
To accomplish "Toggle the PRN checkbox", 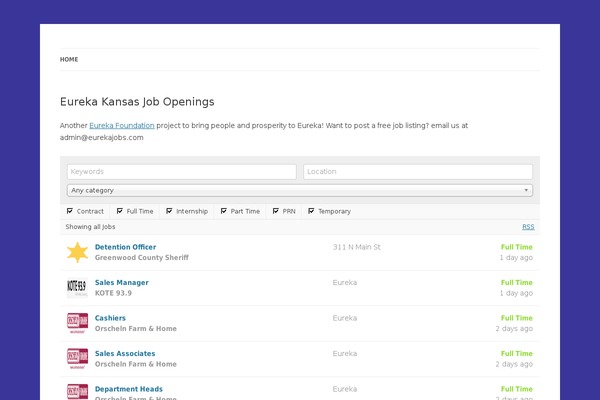I will tap(275, 211).
